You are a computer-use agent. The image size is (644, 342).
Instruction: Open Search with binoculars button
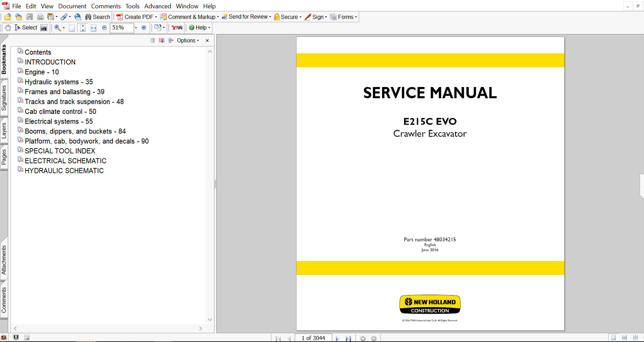(x=97, y=17)
